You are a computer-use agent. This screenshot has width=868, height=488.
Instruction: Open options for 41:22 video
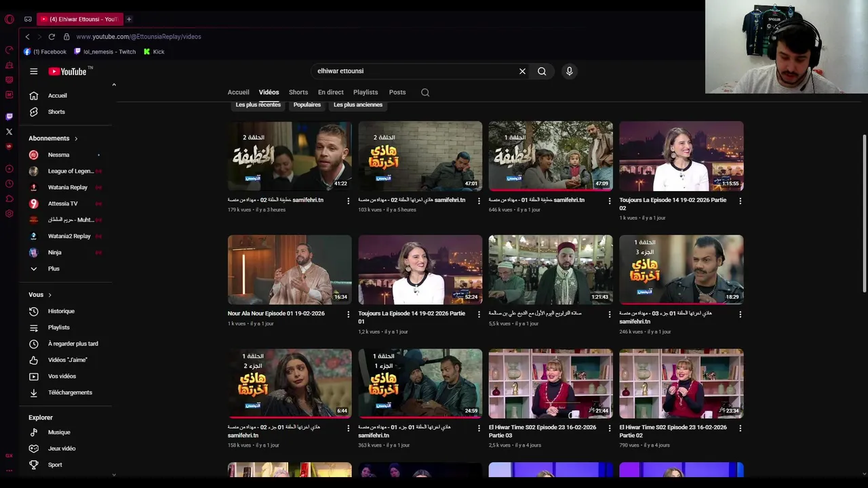coord(349,201)
